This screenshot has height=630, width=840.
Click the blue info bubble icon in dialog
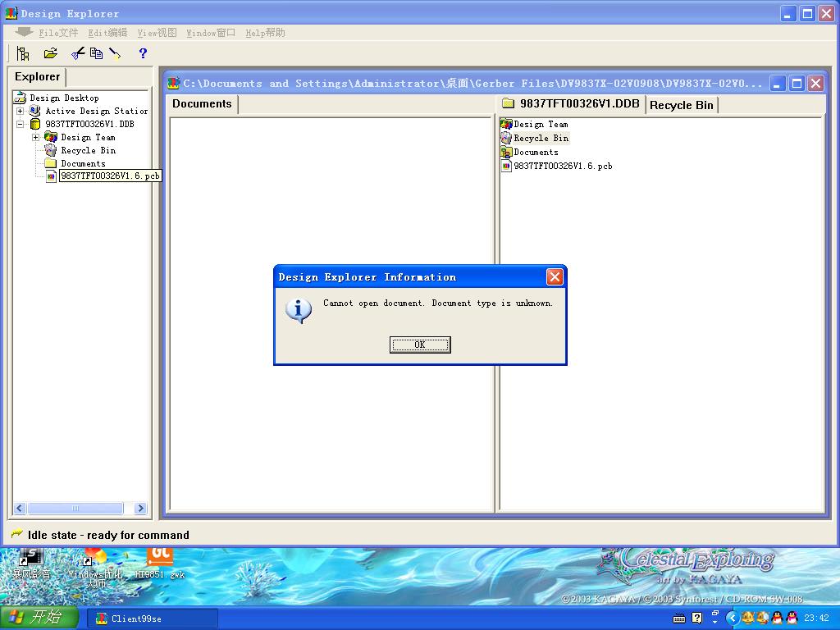299,311
